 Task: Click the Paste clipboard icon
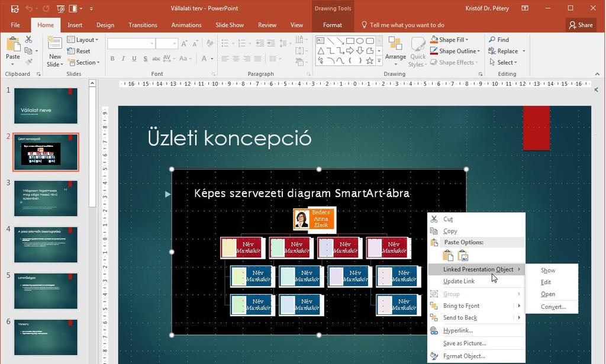tap(13, 44)
